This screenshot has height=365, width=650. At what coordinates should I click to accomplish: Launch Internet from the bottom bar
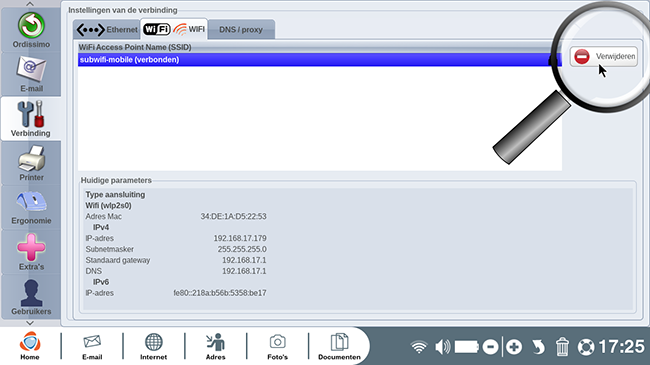[153, 346]
